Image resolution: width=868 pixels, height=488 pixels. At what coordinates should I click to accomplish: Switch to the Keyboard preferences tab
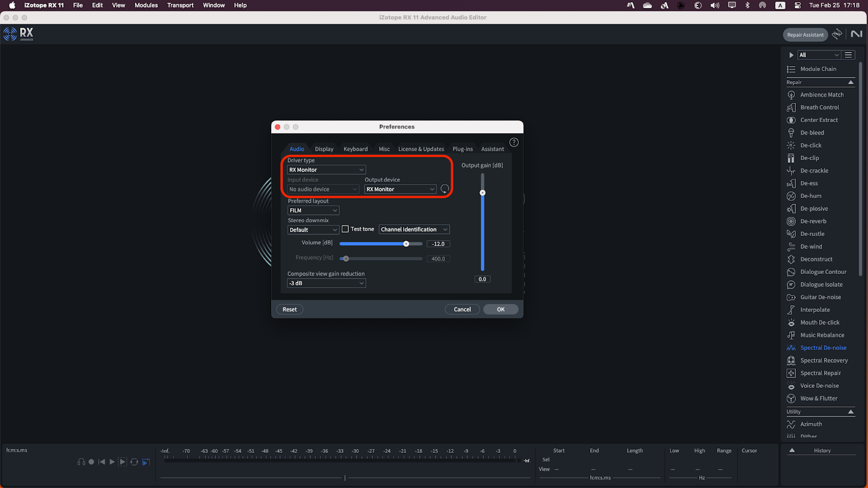[355, 149]
